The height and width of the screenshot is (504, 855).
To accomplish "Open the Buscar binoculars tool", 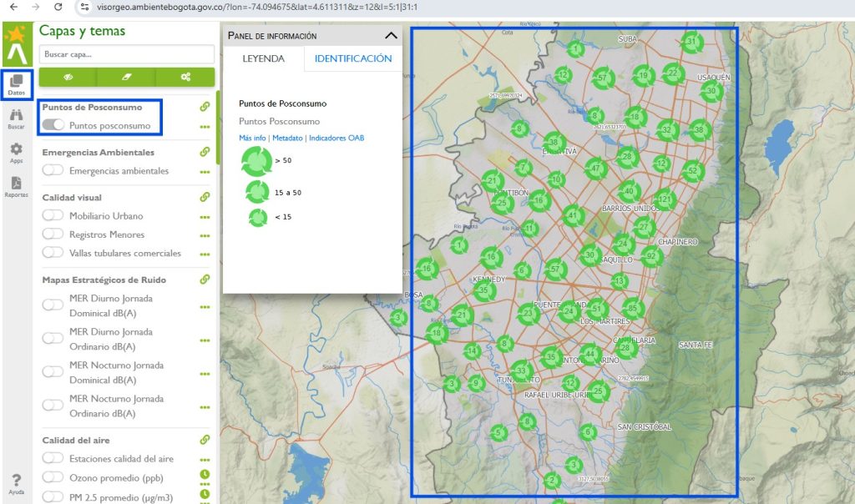I will pos(16,118).
